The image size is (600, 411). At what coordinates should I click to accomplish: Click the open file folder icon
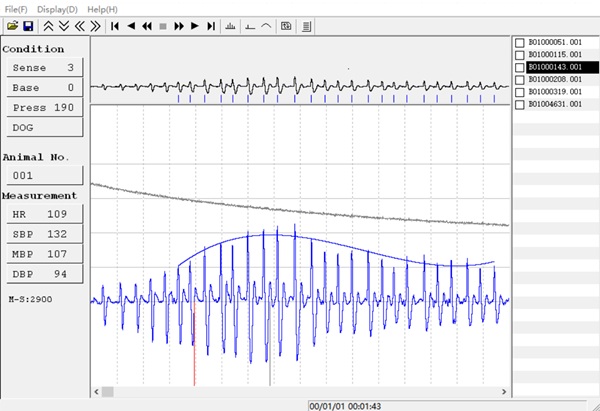[x=12, y=25]
